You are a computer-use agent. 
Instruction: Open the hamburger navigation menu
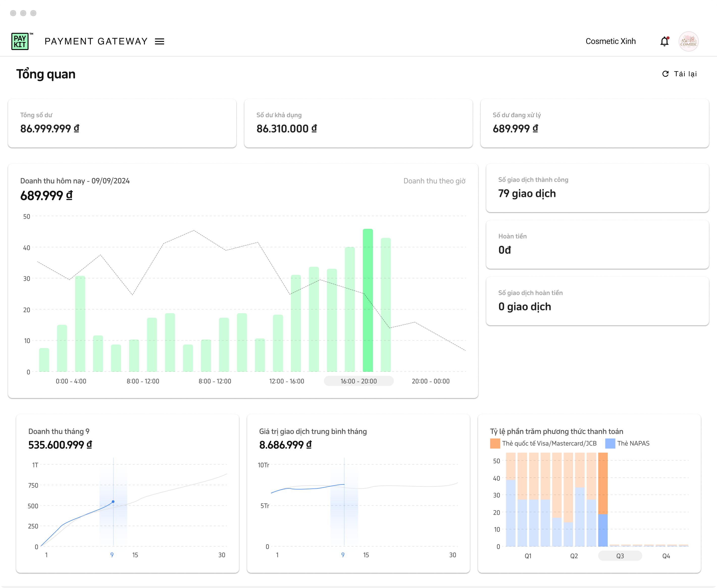160,41
